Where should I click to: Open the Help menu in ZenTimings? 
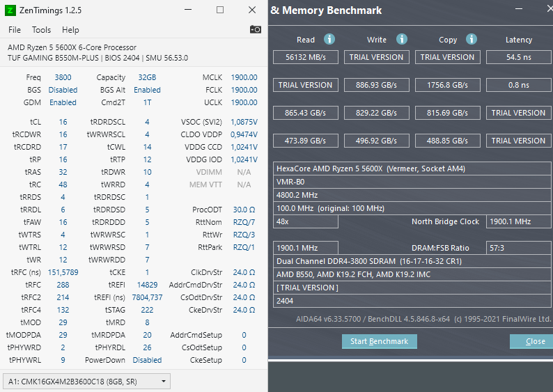pos(70,30)
